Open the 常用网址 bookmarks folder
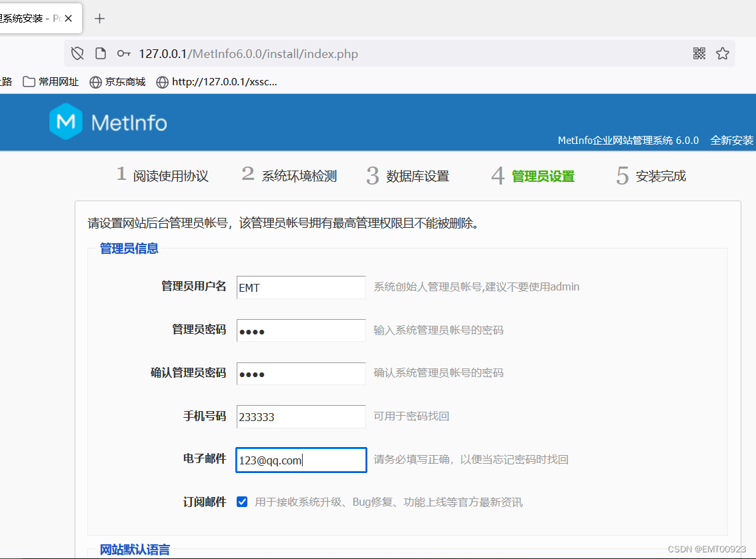 pos(51,82)
